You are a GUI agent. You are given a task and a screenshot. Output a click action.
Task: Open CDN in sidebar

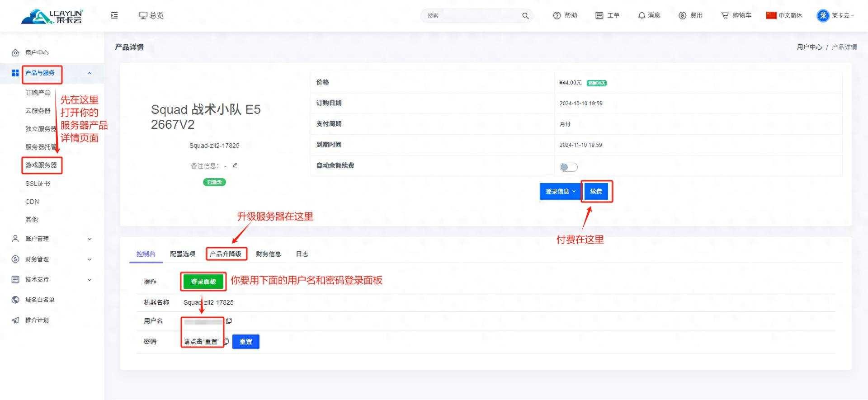(32, 202)
